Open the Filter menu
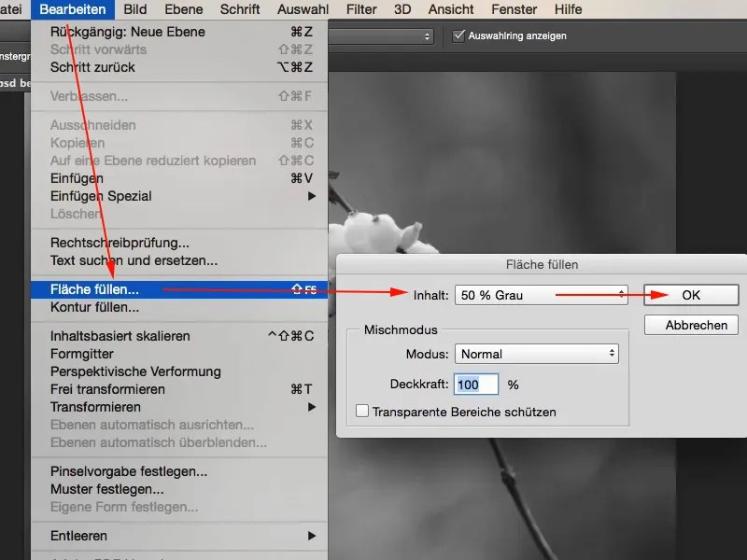This screenshot has height=560, width=747. (x=361, y=9)
